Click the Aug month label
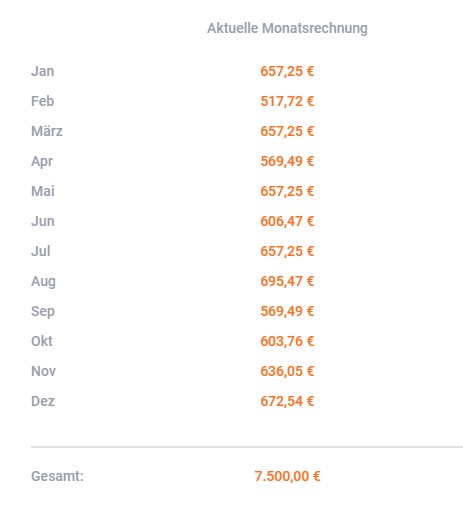463x510 pixels. click(43, 282)
